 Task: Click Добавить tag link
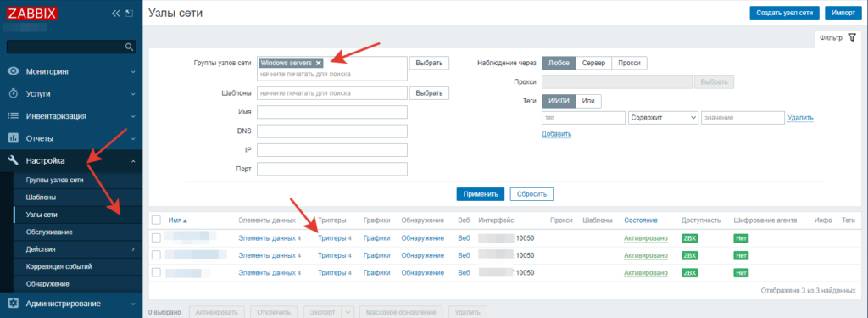(556, 133)
